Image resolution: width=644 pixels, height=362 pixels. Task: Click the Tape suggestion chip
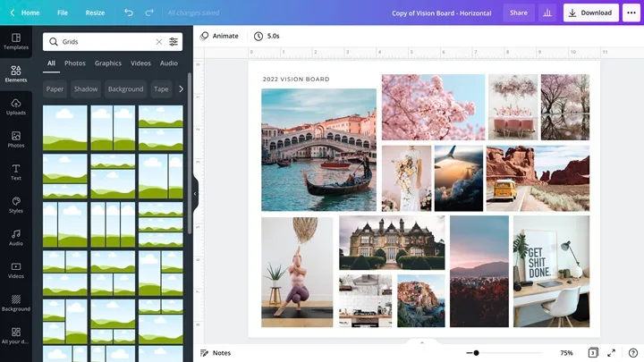pyautogui.click(x=161, y=89)
